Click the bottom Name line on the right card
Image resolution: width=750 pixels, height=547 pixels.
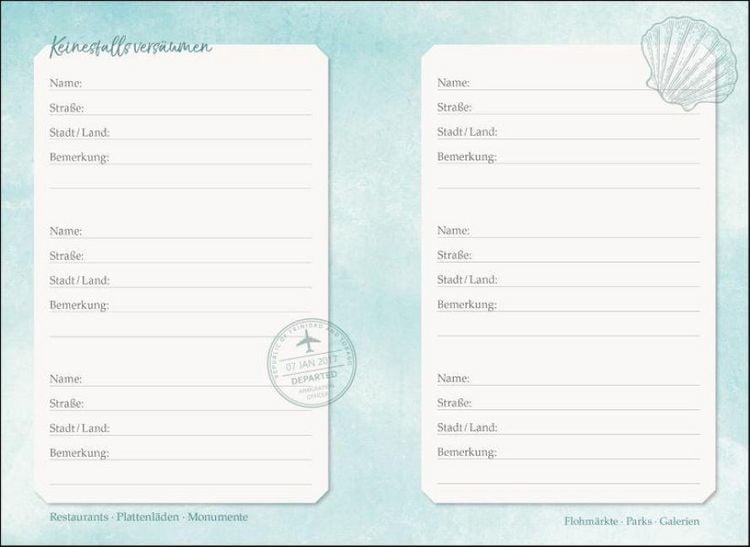pyautogui.click(x=568, y=378)
